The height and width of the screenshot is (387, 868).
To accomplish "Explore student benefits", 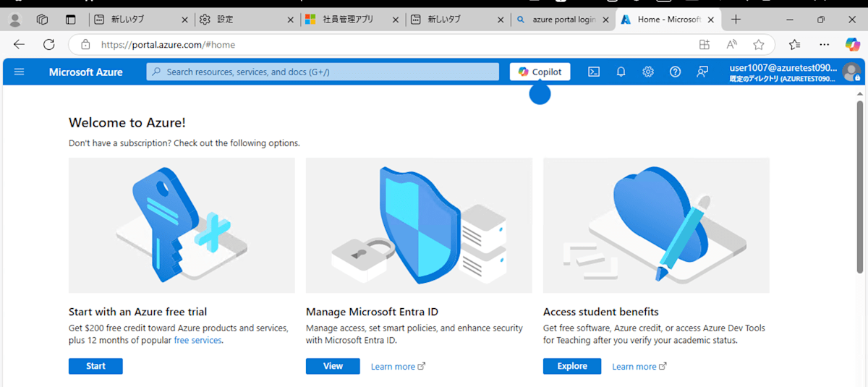I will pos(572,366).
